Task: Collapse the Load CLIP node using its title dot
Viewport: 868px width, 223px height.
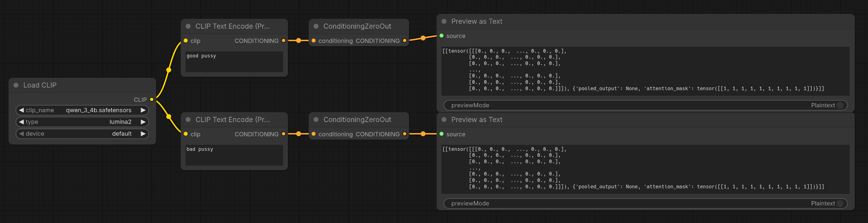Action: 16,85
